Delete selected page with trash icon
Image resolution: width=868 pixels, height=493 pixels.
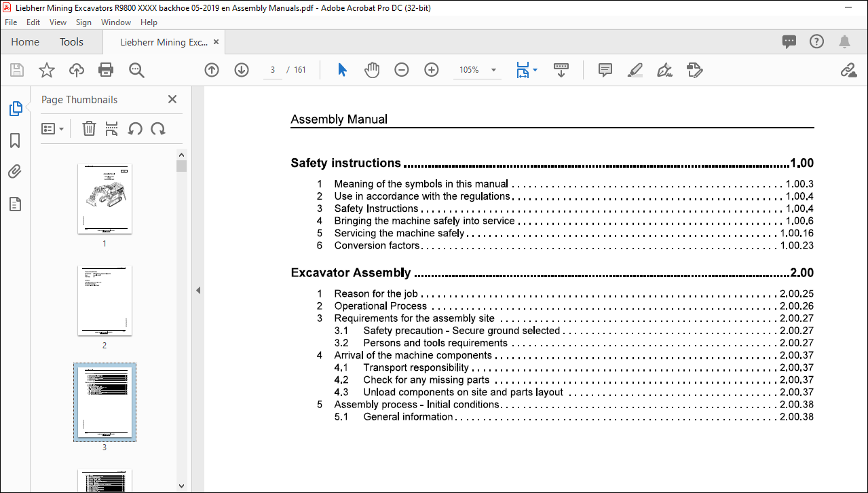[x=89, y=128]
